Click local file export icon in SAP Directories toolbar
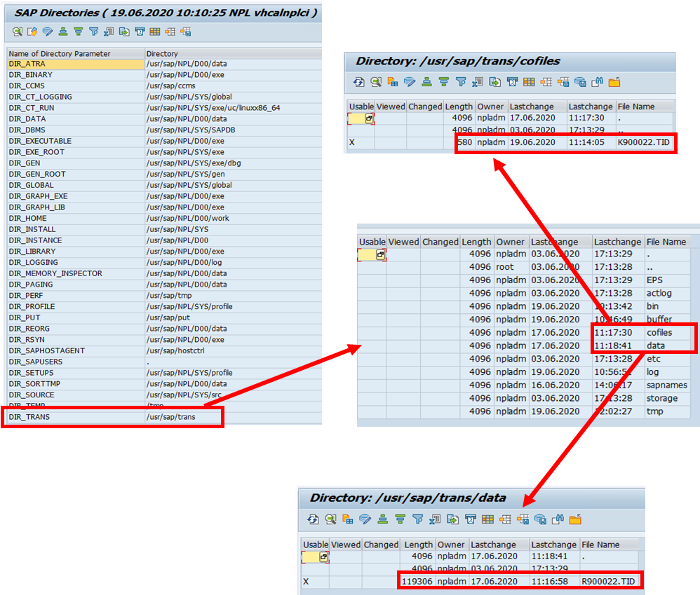The image size is (700, 595). click(124, 32)
